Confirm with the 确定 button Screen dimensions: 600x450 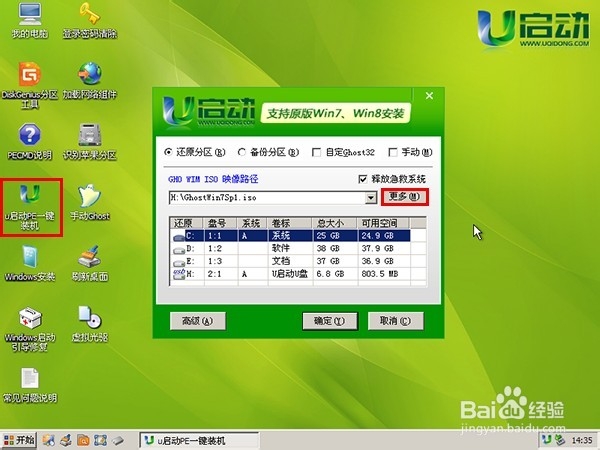[x=330, y=321]
